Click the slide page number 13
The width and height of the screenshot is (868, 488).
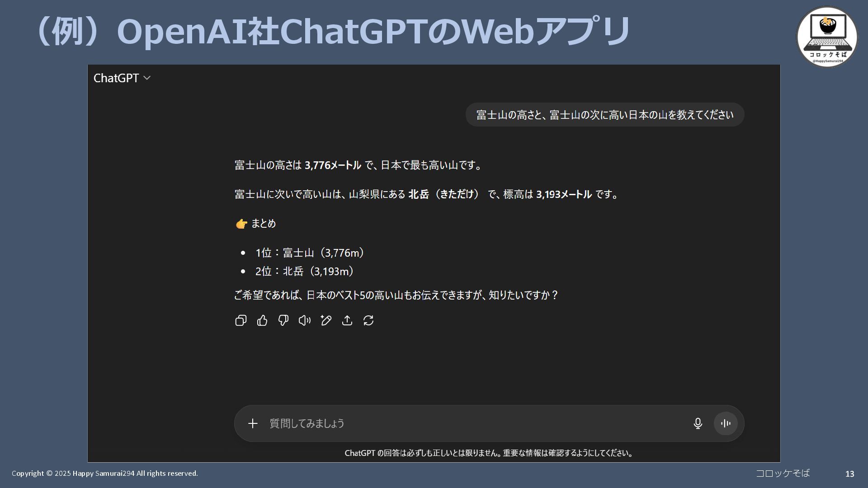point(849,474)
